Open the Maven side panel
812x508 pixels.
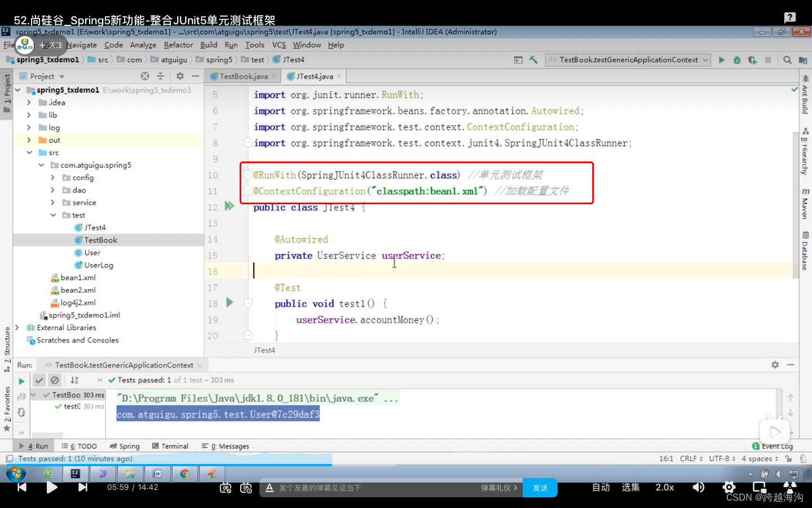(x=805, y=204)
